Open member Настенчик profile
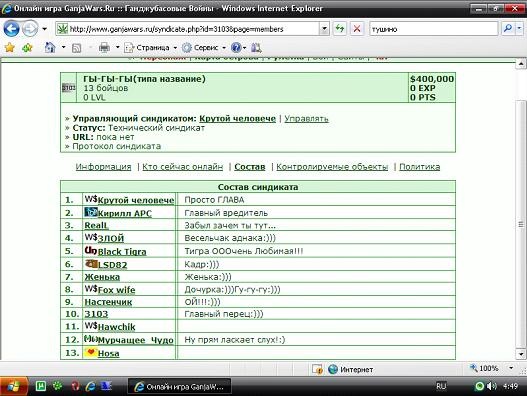 pos(108,302)
